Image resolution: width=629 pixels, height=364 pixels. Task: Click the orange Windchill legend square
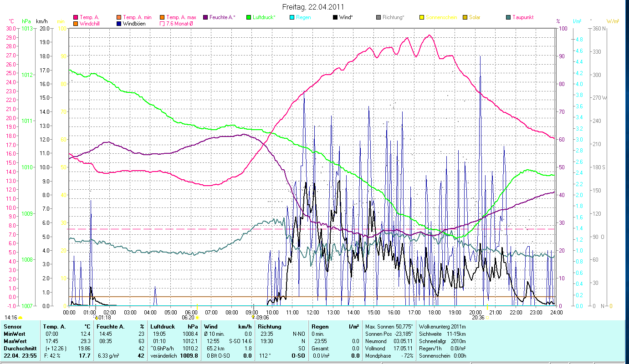75,23
